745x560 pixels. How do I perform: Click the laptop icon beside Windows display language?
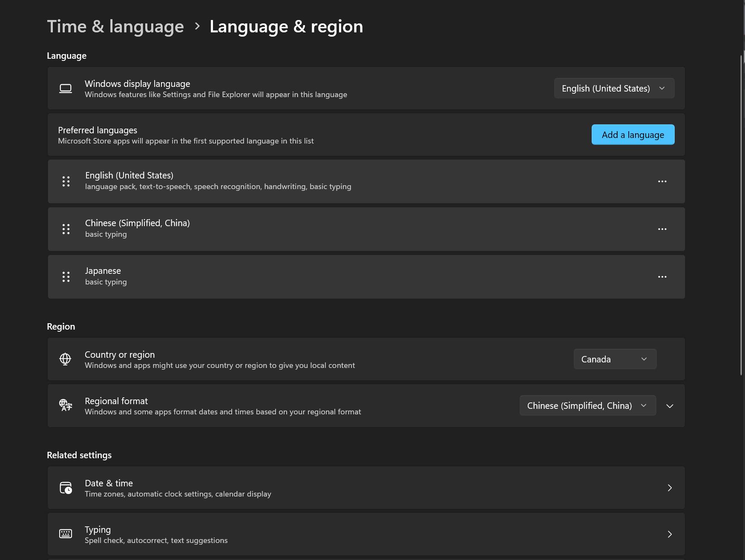click(x=66, y=89)
